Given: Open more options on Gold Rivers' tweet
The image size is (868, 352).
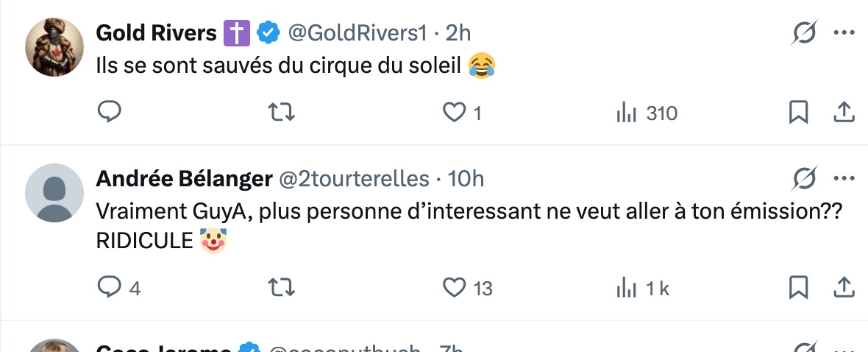Looking at the screenshot, I should (x=843, y=32).
